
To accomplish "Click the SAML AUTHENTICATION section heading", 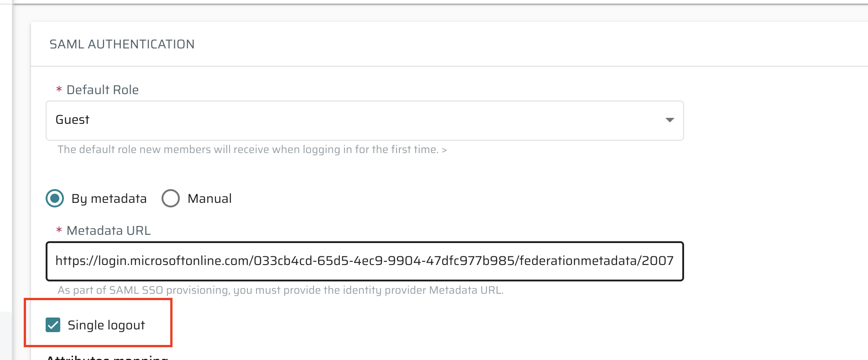I will point(122,44).
